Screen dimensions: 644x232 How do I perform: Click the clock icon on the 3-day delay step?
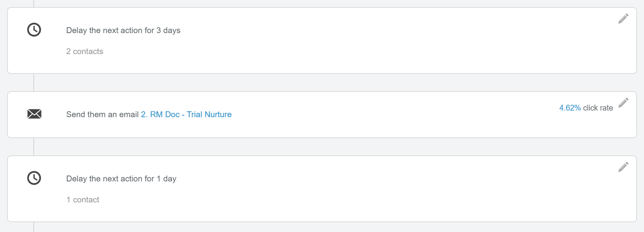tap(34, 29)
